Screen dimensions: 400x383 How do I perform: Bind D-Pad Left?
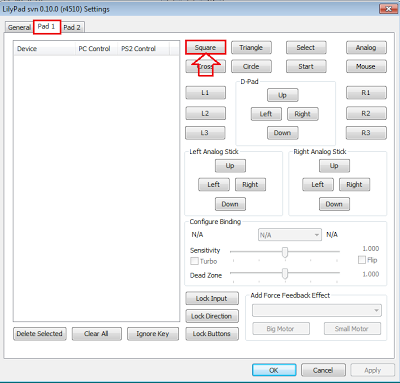[x=266, y=114]
